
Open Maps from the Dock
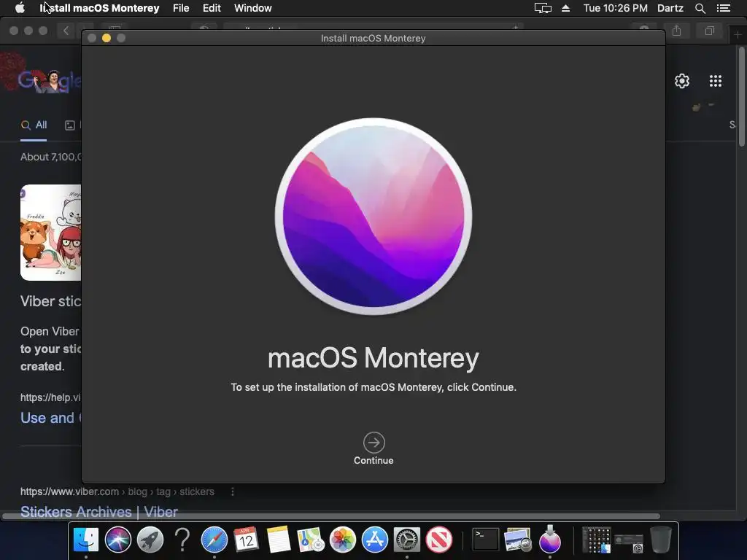coord(311,540)
